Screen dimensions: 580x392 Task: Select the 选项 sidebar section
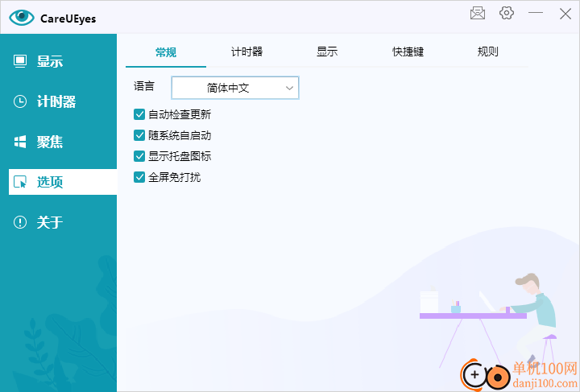[63, 182]
